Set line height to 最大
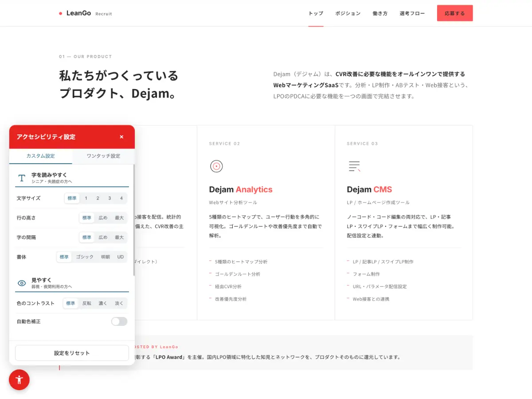532x399 pixels. [119, 218]
